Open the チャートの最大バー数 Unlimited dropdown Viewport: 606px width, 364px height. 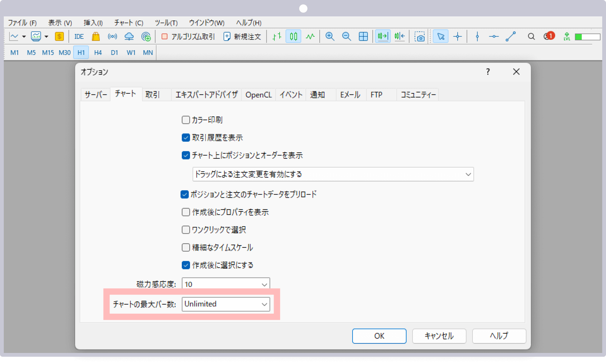(226, 304)
